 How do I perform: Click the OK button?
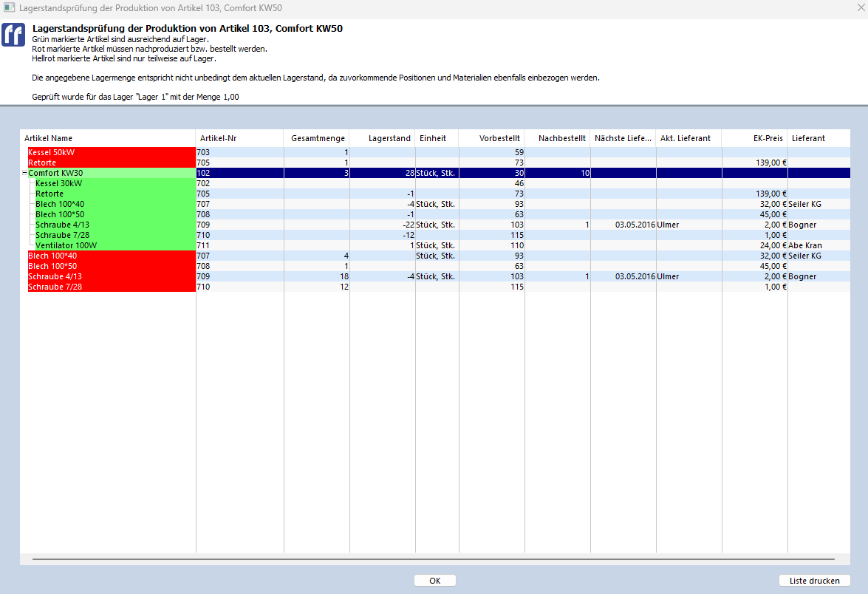tap(434, 581)
